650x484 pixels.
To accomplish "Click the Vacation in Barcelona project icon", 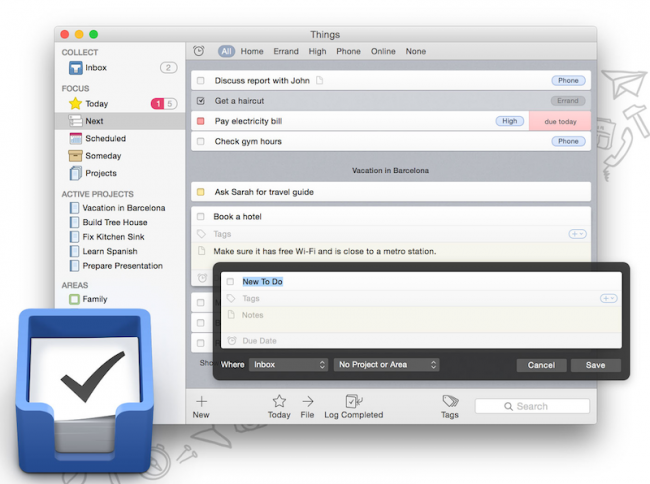I will click(74, 208).
